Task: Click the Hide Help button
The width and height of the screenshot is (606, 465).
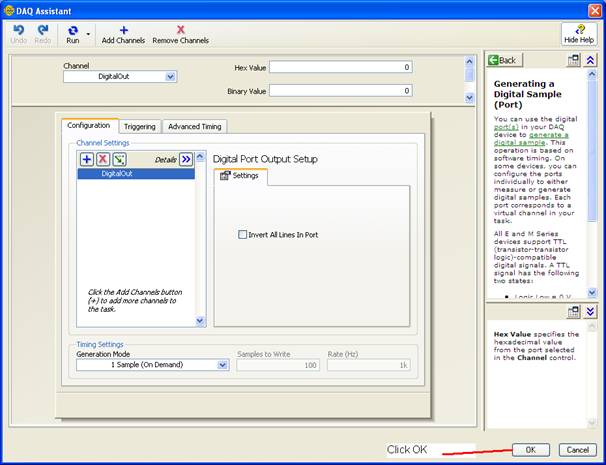Action: tap(579, 34)
